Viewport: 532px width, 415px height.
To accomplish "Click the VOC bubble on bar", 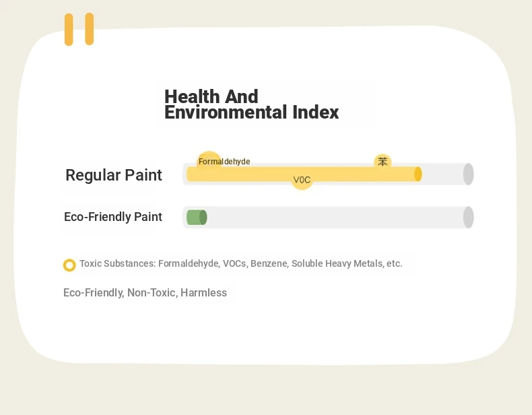I will coord(302,179).
